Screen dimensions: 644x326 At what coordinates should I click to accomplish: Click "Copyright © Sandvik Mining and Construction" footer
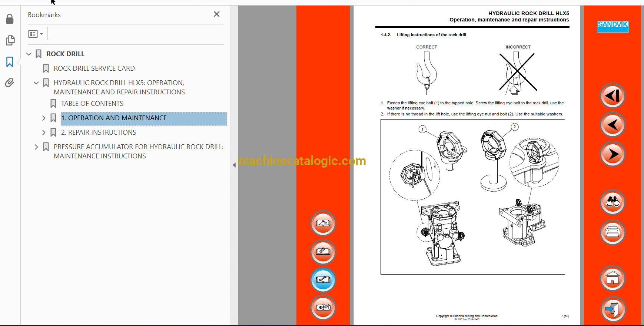click(x=467, y=316)
